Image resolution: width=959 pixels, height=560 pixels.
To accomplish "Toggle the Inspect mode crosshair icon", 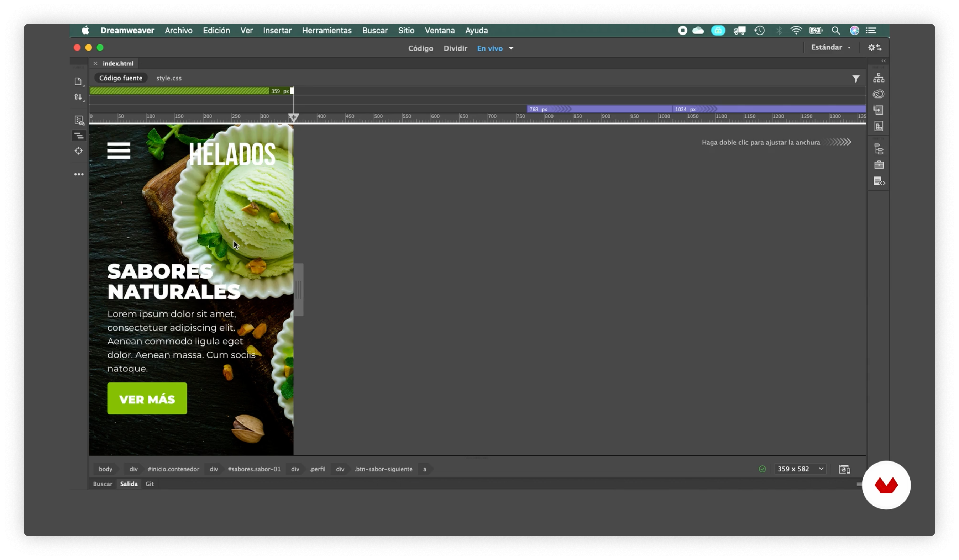I will point(79,151).
